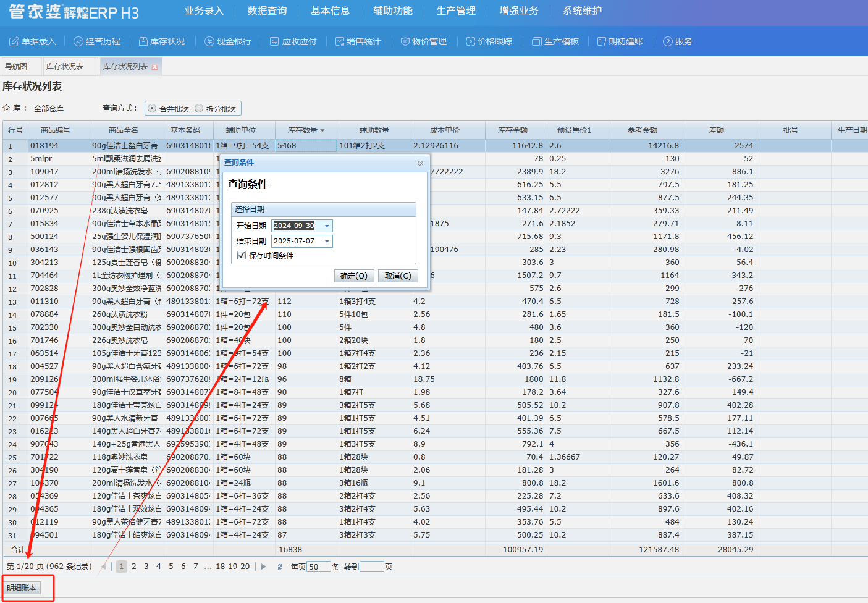Confirm query with 确定(O) button
Screen dimensions: 868x603
coord(354,276)
